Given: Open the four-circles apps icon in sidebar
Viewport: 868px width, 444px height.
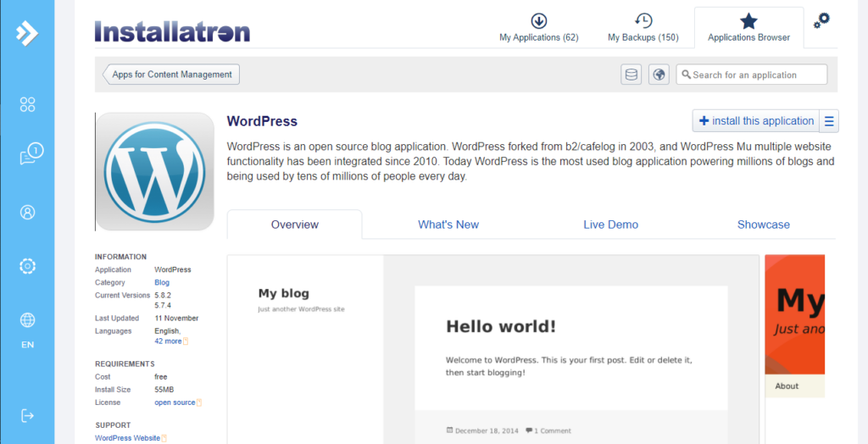Looking at the screenshot, I should pyautogui.click(x=28, y=104).
